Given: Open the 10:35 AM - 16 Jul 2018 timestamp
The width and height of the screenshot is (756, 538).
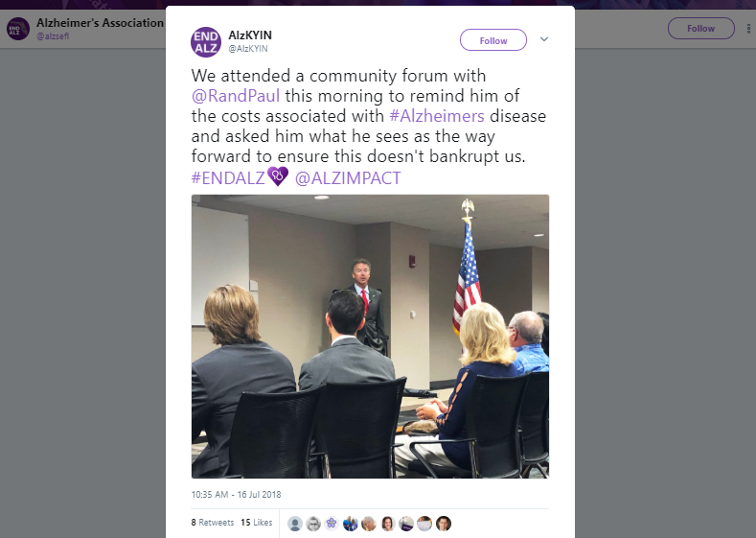Looking at the screenshot, I should [x=236, y=495].
